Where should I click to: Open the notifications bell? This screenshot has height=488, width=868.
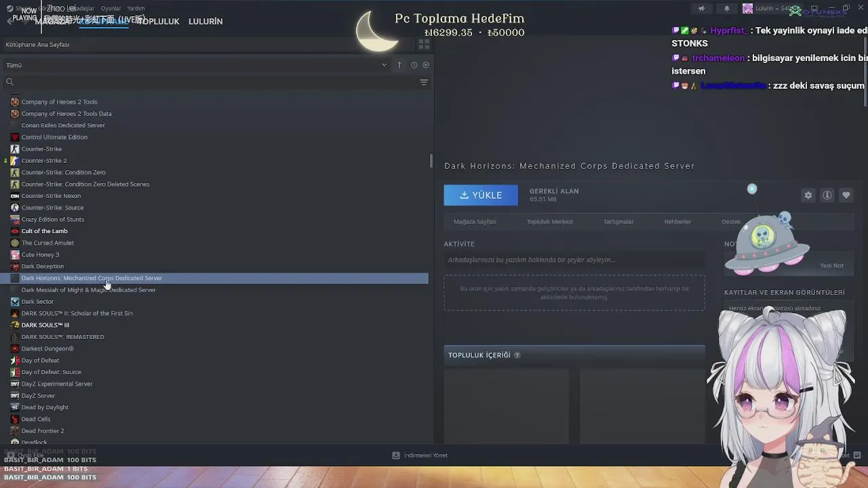pyautogui.click(x=726, y=8)
